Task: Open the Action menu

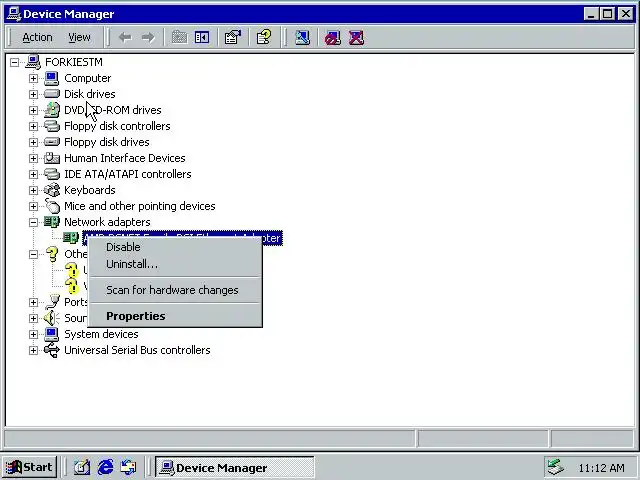Action: click(x=37, y=38)
